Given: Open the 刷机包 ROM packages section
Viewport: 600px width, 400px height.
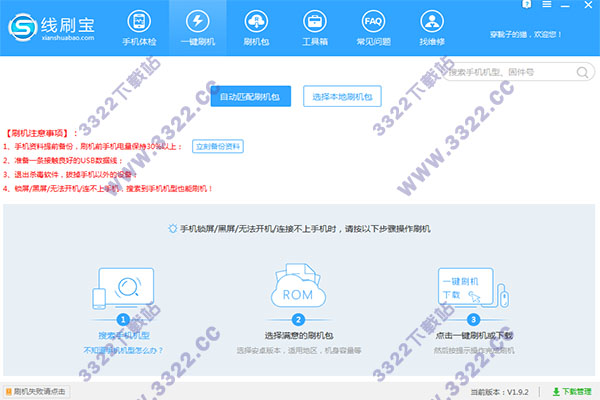Looking at the screenshot, I should click(x=256, y=28).
